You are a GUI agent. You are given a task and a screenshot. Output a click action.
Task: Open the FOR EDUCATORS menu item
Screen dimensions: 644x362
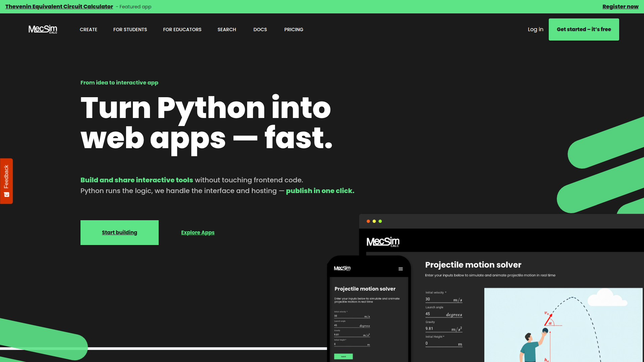click(182, 29)
